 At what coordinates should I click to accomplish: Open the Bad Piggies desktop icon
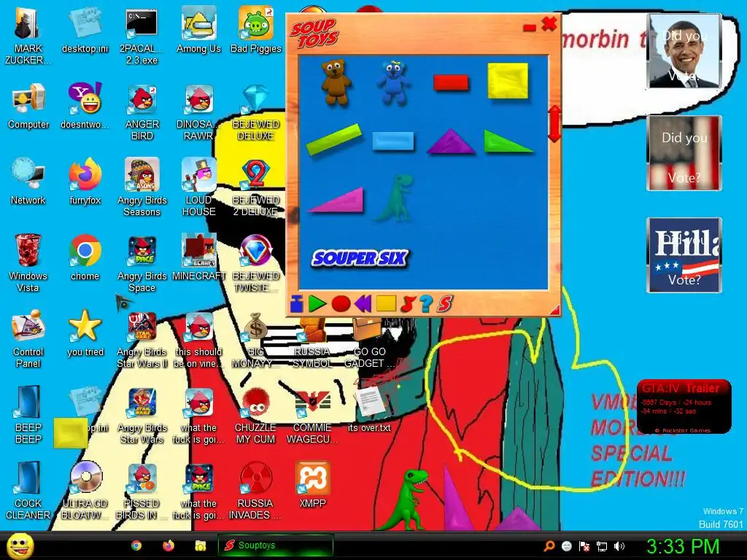coord(256,29)
